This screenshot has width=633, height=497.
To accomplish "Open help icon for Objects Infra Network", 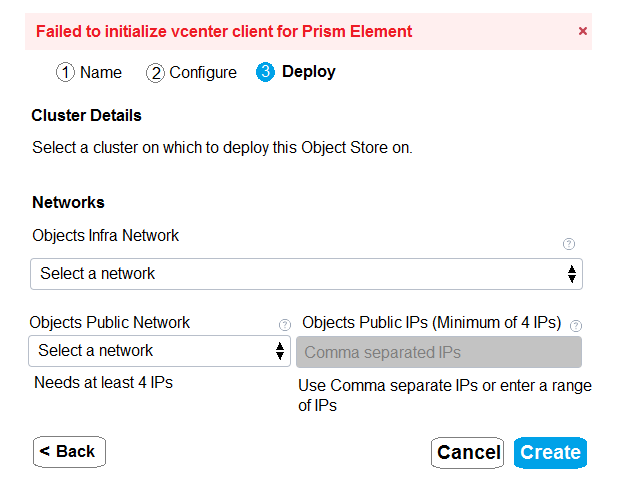I will (x=569, y=243).
